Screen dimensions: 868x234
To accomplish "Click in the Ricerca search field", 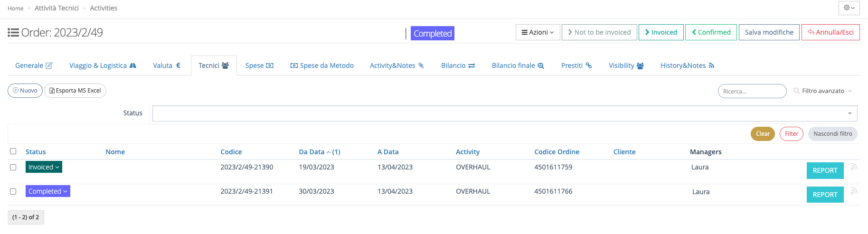I will (x=752, y=91).
